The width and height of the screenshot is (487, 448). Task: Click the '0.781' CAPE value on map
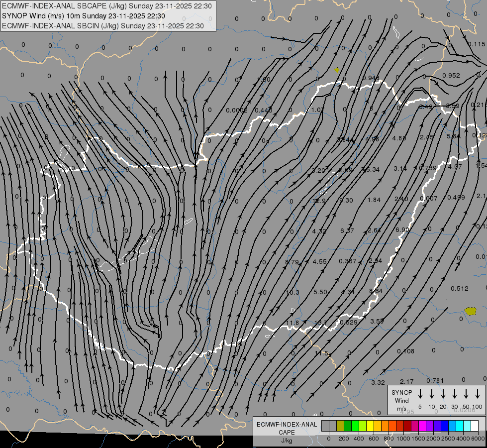click(435, 380)
